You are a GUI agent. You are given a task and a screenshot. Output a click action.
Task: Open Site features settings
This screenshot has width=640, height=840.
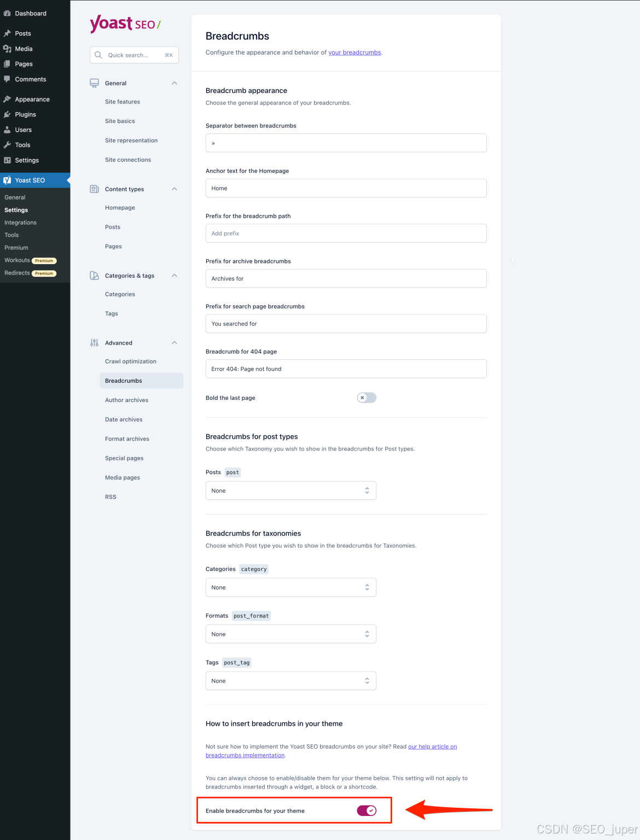pos(123,102)
